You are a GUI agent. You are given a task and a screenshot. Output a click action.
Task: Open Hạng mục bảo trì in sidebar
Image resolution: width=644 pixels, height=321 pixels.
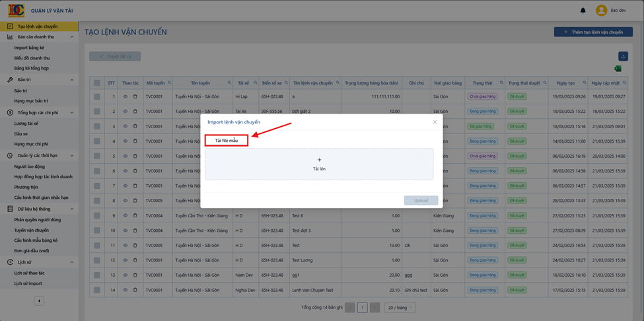click(31, 100)
